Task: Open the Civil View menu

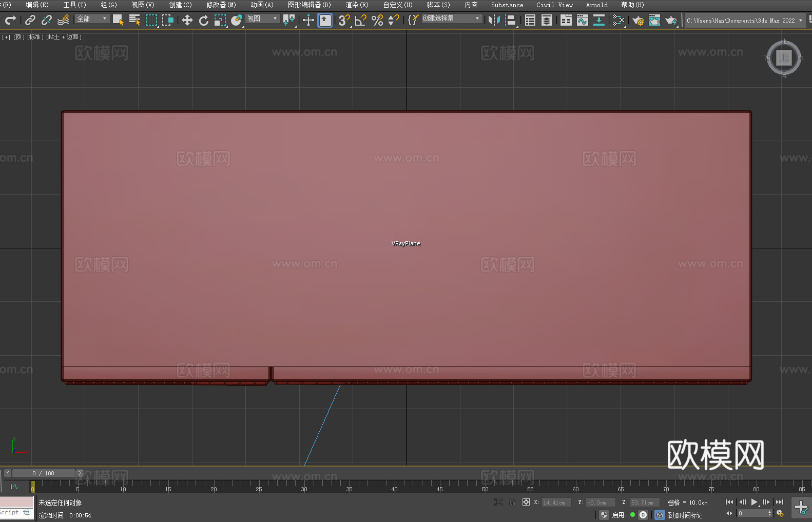Action: coord(555,5)
